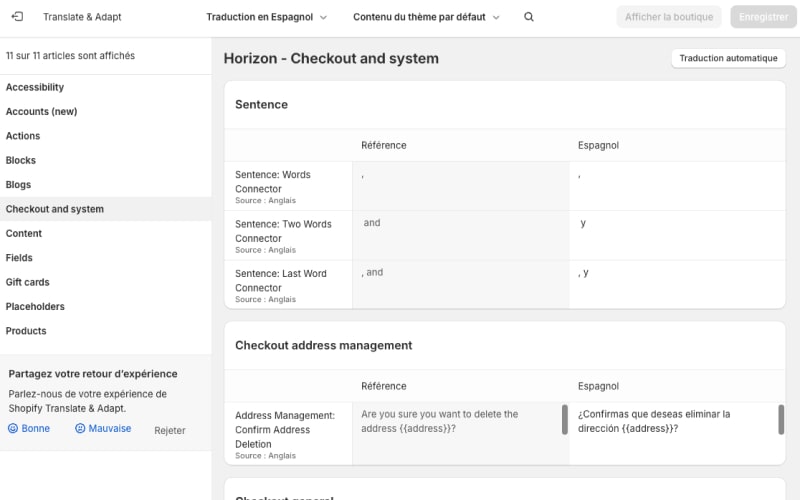Click the Afficher la boutique button
Image resolution: width=800 pixels, height=500 pixels.
click(669, 17)
